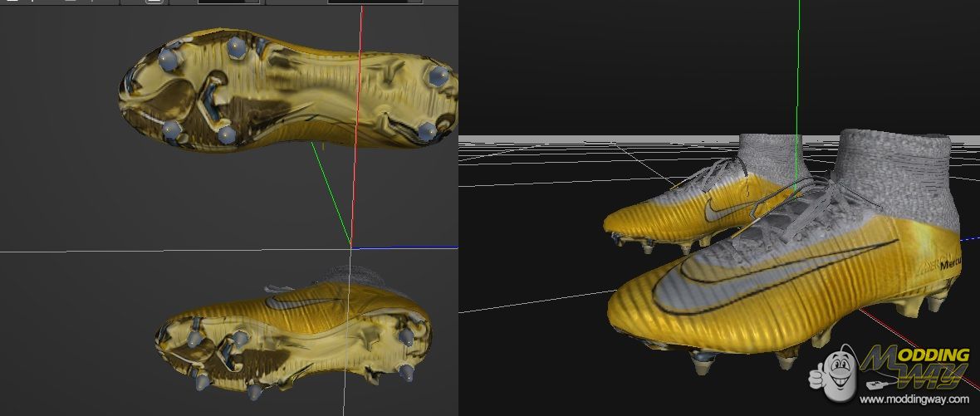Select the heel stud in top sole view
The image size is (980, 416).
point(439,76)
